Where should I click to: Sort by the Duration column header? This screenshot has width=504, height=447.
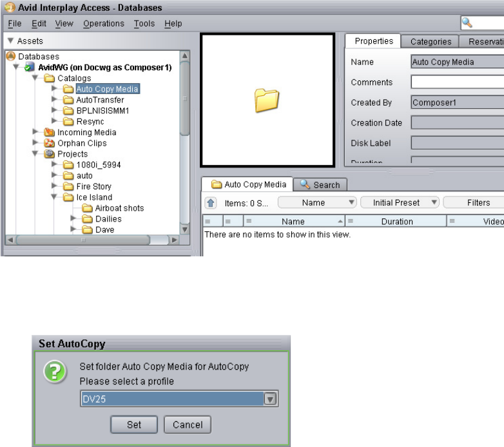[x=396, y=222]
